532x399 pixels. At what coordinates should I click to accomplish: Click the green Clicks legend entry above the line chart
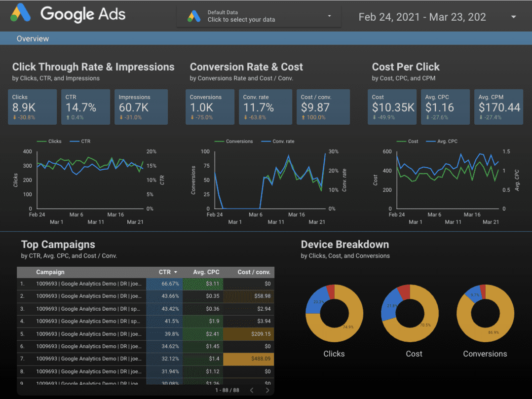tap(49, 142)
